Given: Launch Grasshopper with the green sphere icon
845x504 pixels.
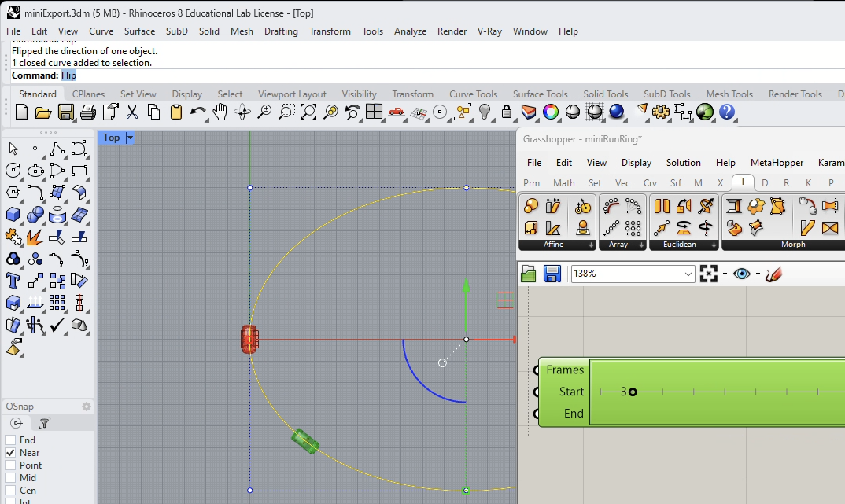Looking at the screenshot, I should (705, 112).
